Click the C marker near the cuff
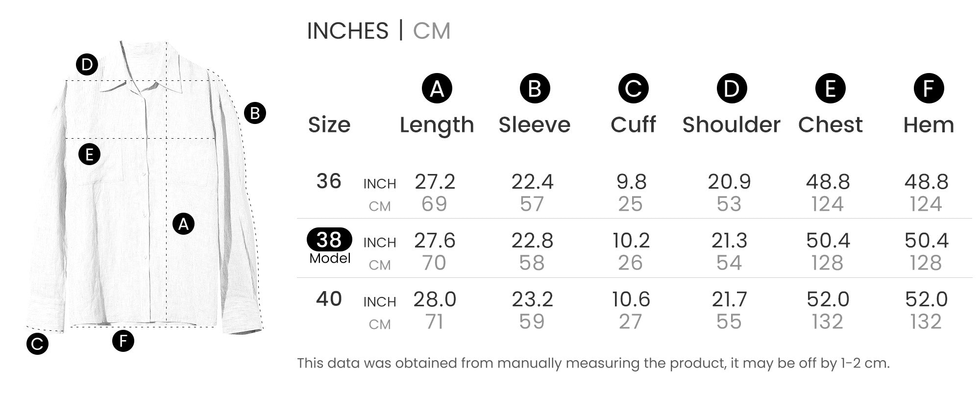980x395 pixels. tap(37, 344)
